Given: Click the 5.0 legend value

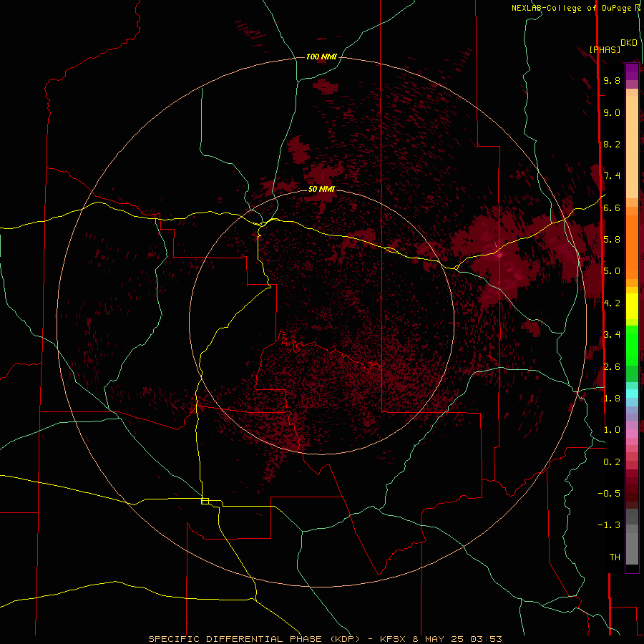Looking at the screenshot, I should (612, 271).
